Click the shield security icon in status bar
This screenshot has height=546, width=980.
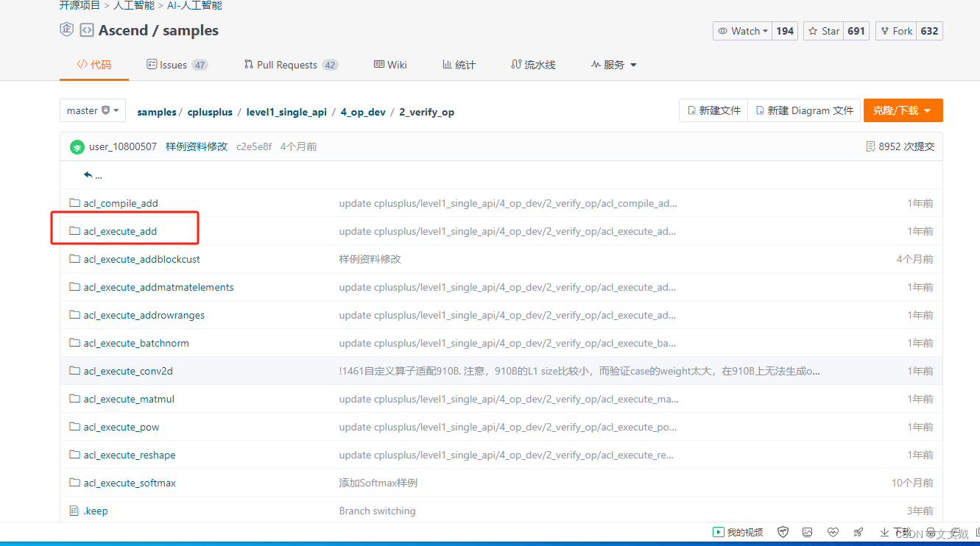783,532
